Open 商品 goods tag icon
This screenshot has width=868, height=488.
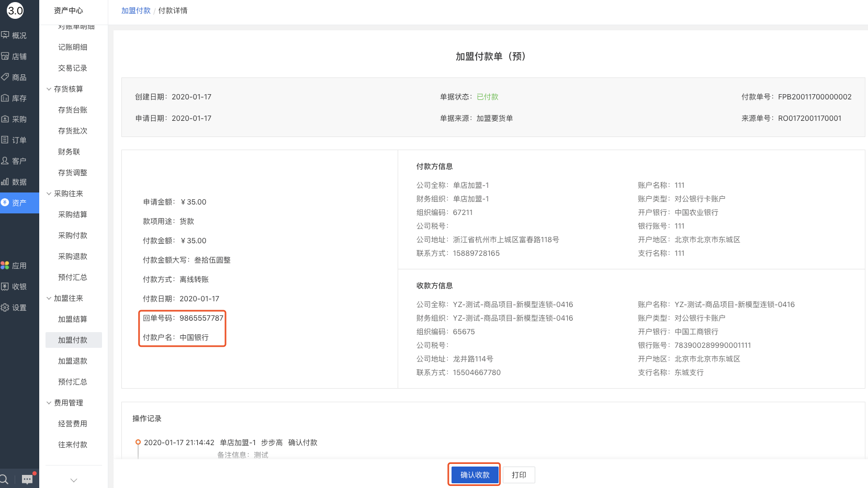(x=5, y=77)
